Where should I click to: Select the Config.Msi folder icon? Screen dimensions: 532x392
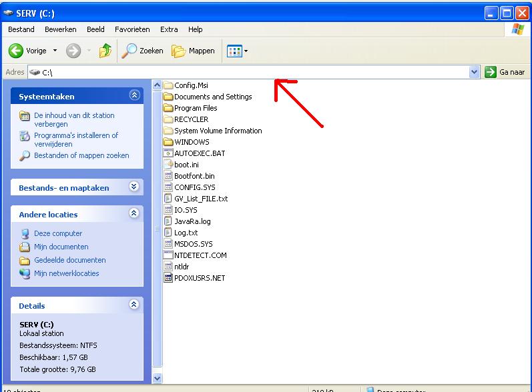point(168,85)
